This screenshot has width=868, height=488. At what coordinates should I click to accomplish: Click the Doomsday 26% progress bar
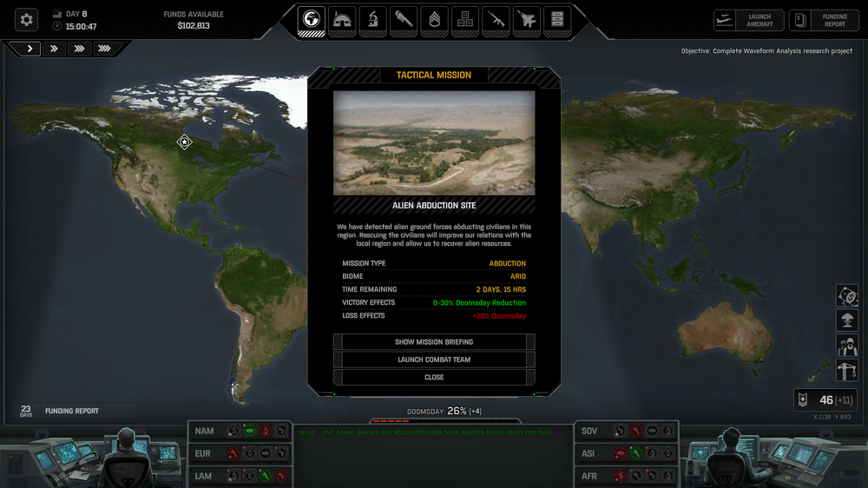[444, 421]
